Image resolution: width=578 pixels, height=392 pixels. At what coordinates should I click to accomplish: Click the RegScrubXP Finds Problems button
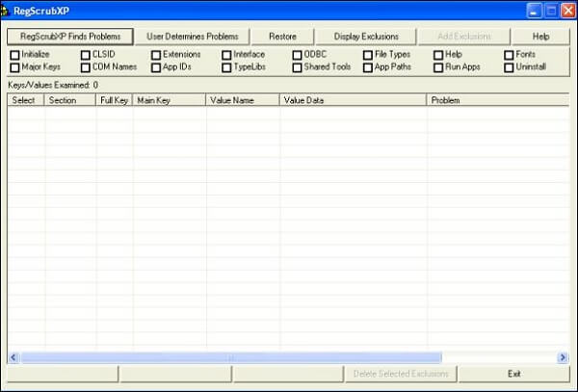pyautogui.click(x=70, y=37)
